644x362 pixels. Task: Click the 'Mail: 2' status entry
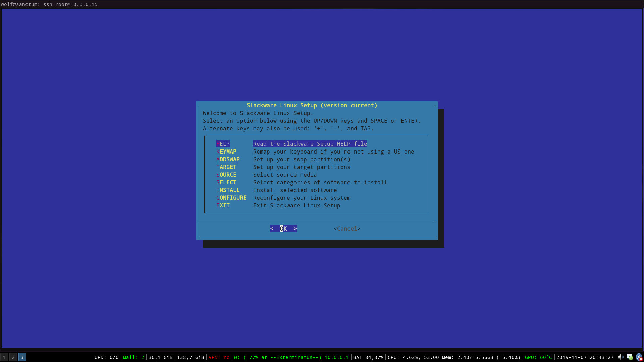click(133, 357)
